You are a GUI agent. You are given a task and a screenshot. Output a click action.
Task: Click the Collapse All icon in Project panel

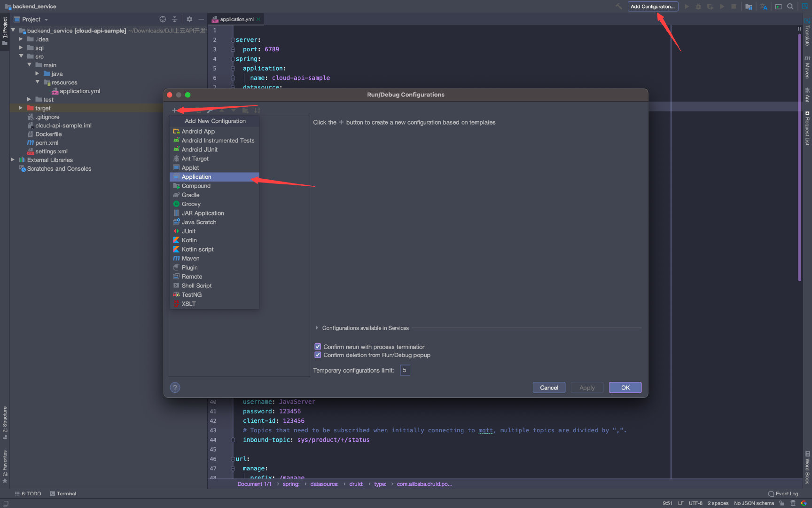(174, 19)
